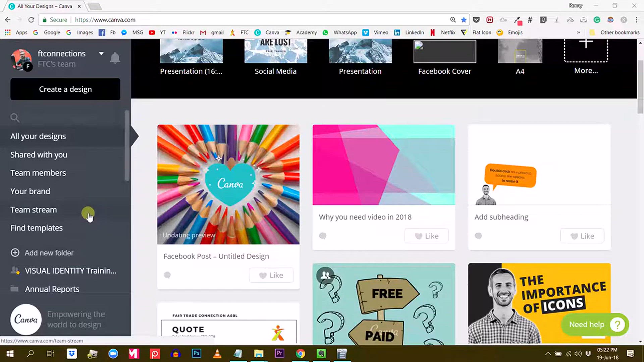Click the Add new folder plus icon
The image size is (644, 362).
(15, 253)
